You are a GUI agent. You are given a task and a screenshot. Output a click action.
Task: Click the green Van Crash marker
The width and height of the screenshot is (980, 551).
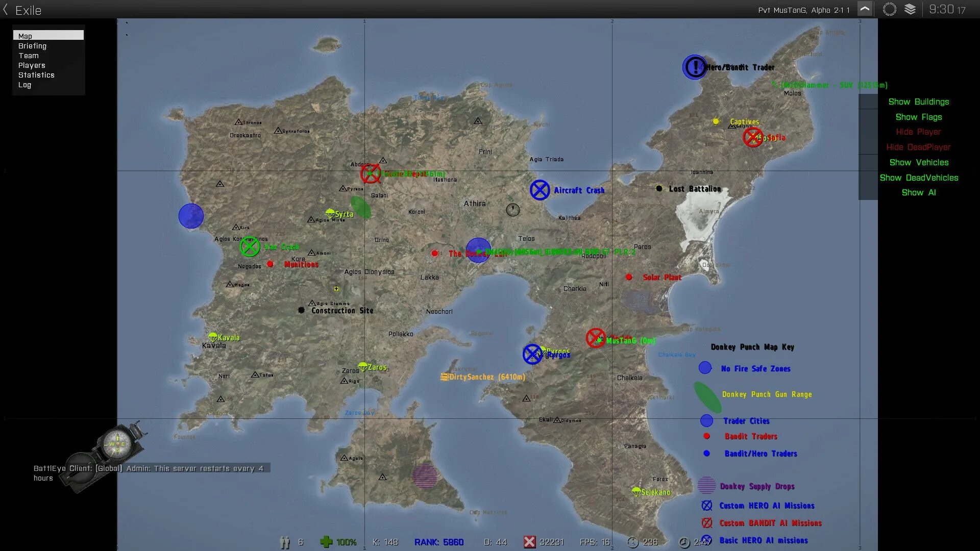coord(250,247)
